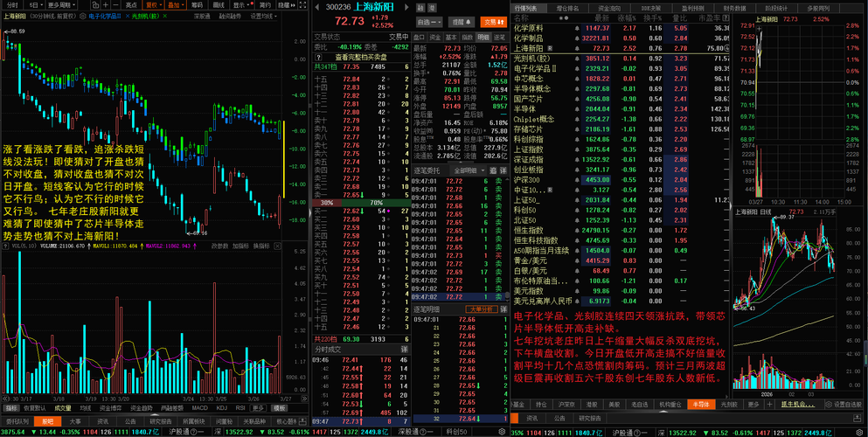Toggle the 指标 button in indicator bar
Viewport: 868px width, 437px height.
click(x=11, y=408)
